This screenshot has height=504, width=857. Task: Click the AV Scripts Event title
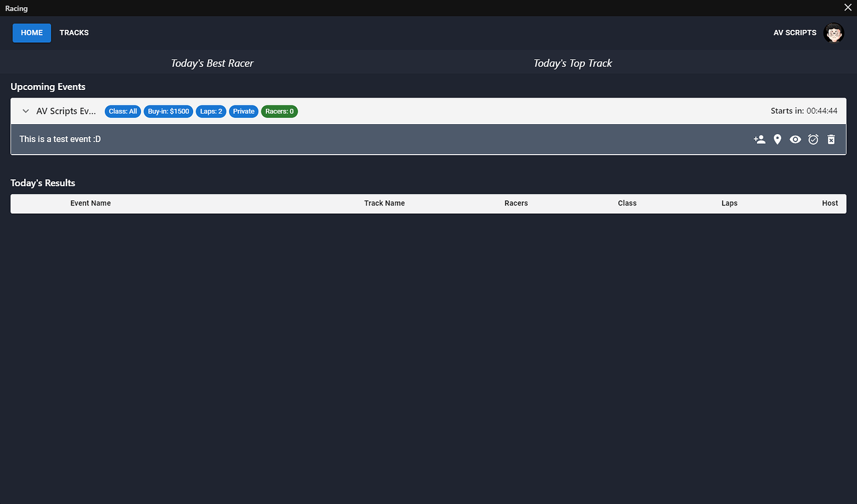(66, 110)
